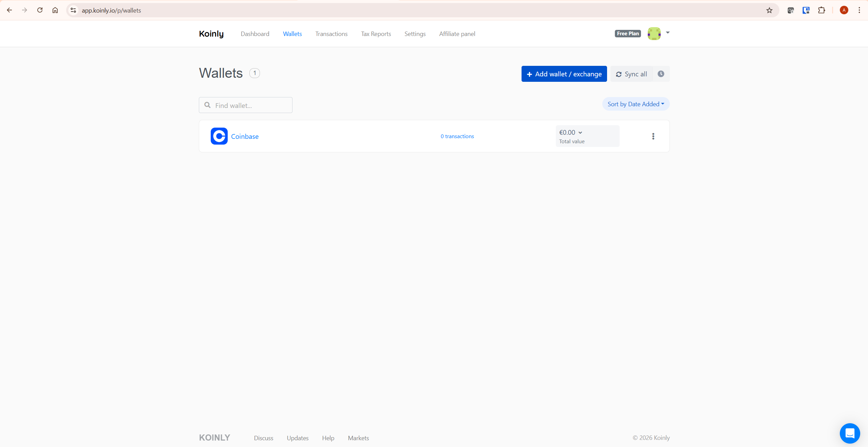
Task: Open the Coinbase wallet logo icon
Action: [219, 136]
